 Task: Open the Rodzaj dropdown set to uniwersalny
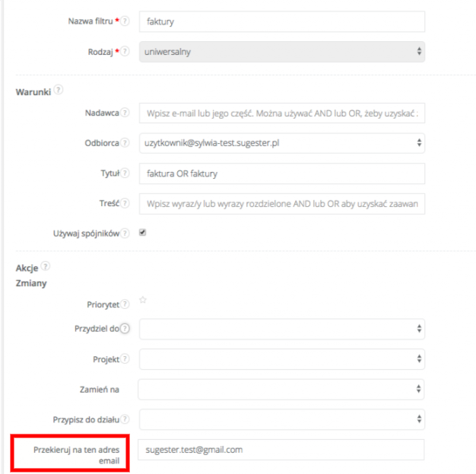[281, 52]
